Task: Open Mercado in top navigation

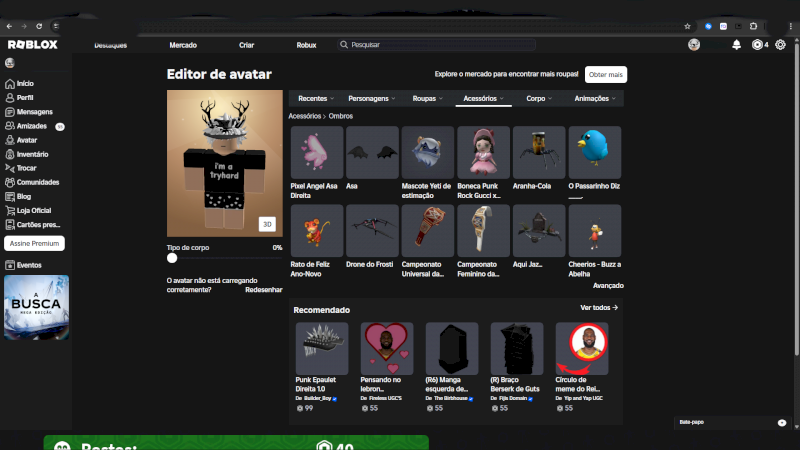Action: (183, 45)
